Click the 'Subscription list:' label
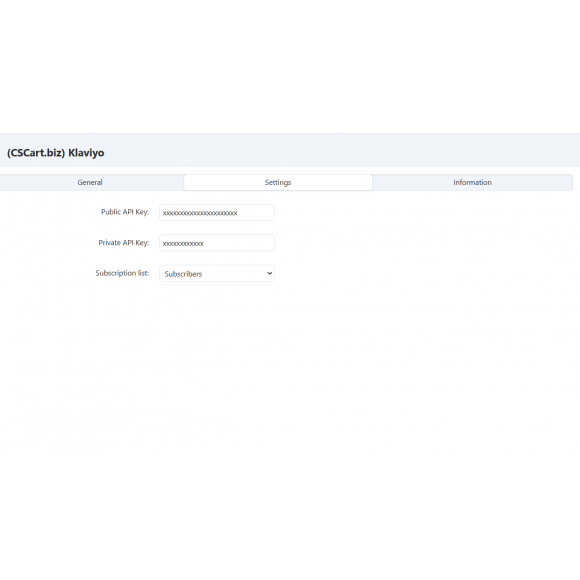 click(x=122, y=273)
